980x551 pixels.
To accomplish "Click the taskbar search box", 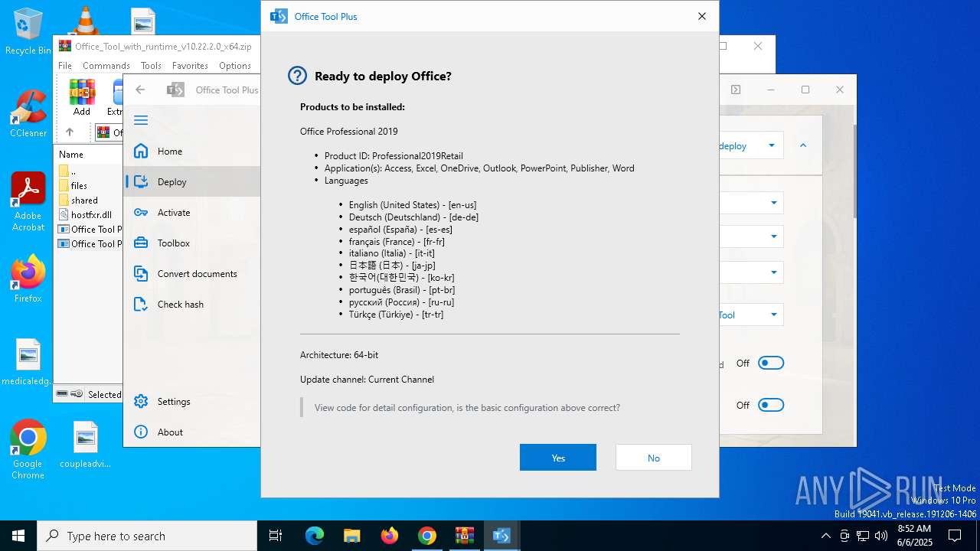I will coord(147,536).
